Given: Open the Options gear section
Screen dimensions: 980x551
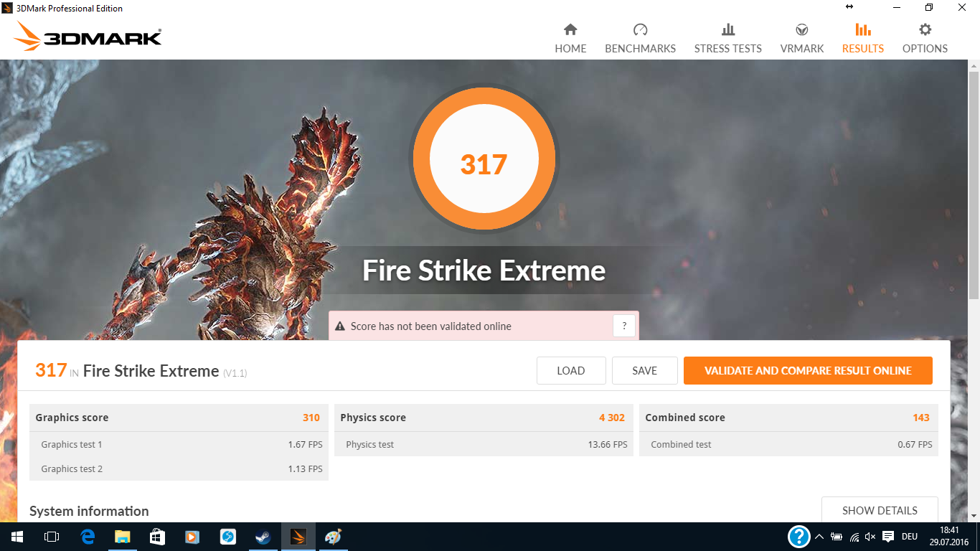Looking at the screenshot, I should tap(925, 39).
